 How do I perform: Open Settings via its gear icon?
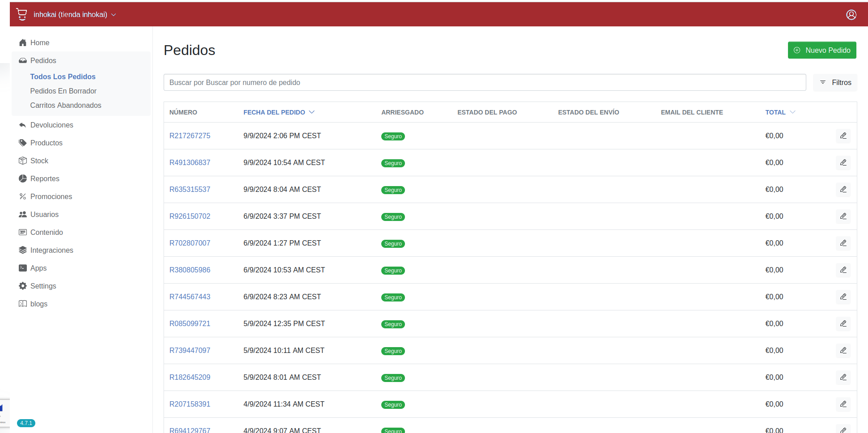[x=23, y=286]
